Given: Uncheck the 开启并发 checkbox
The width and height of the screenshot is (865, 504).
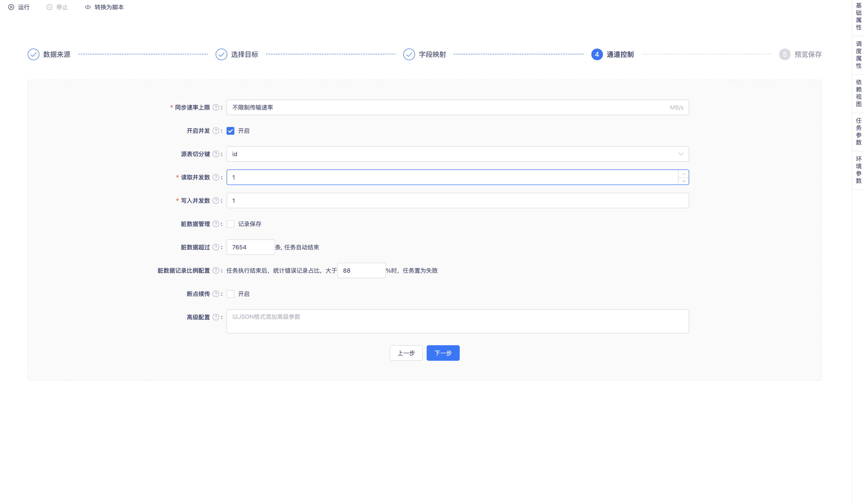Looking at the screenshot, I should click(x=230, y=131).
